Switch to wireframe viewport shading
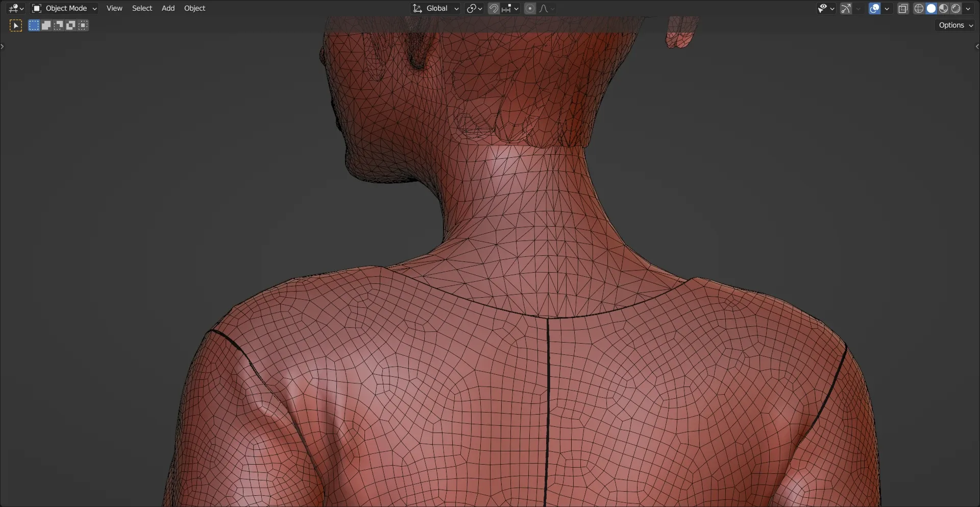The image size is (980, 507). point(919,8)
